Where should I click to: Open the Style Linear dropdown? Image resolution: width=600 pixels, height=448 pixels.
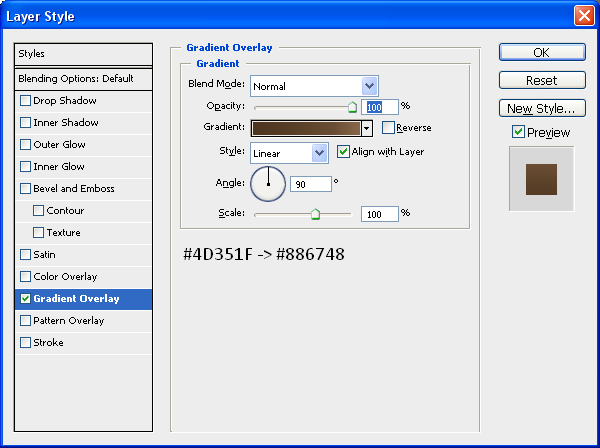pyautogui.click(x=320, y=153)
